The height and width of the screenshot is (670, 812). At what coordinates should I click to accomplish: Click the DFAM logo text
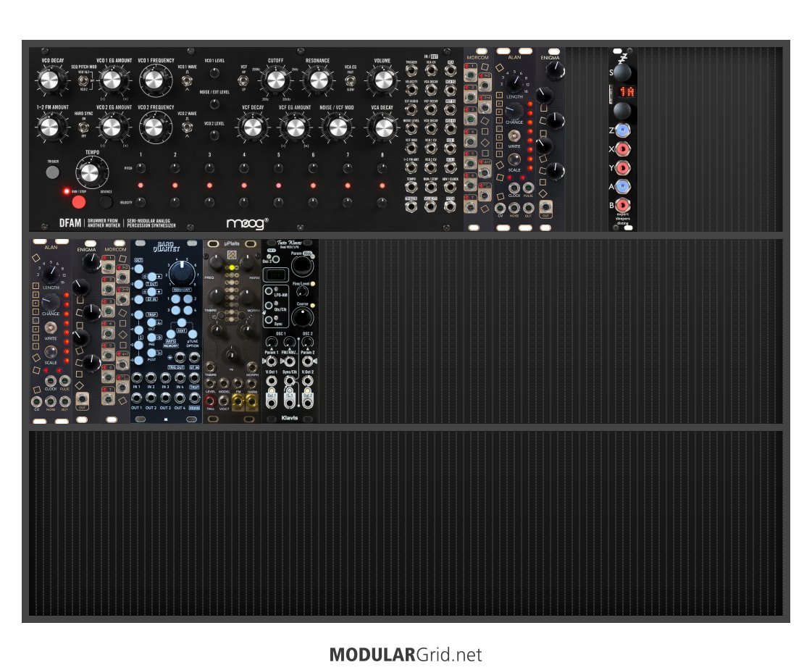[x=70, y=223]
